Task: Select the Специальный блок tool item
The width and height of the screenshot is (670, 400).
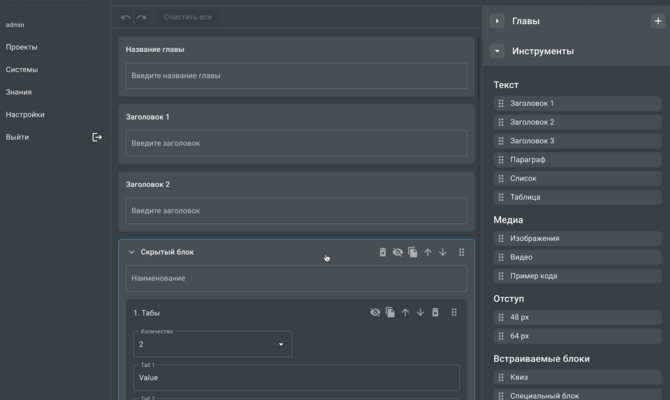Action: (x=578, y=395)
